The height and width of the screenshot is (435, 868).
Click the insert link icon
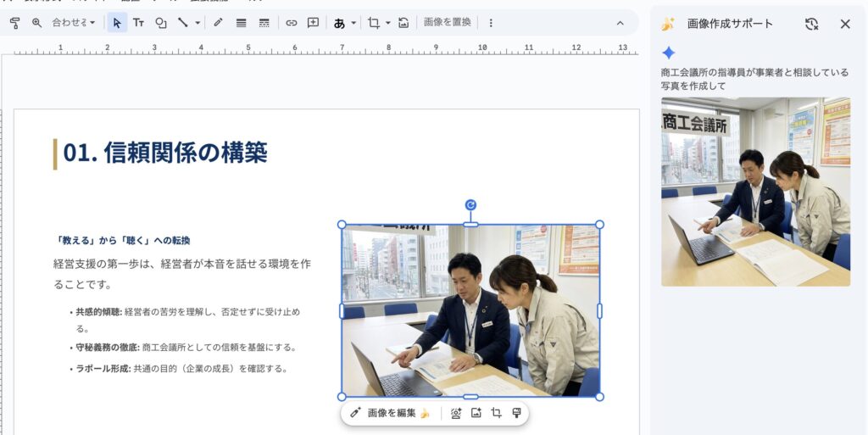[291, 23]
